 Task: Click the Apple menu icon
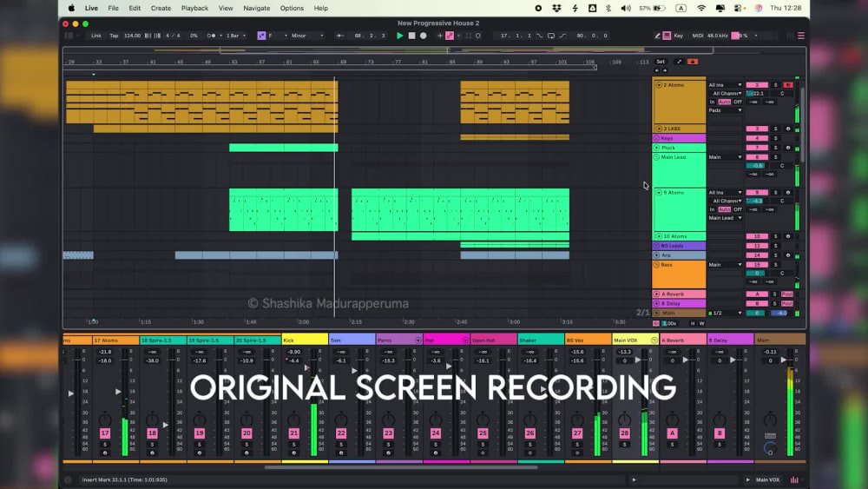(x=71, y=9)
